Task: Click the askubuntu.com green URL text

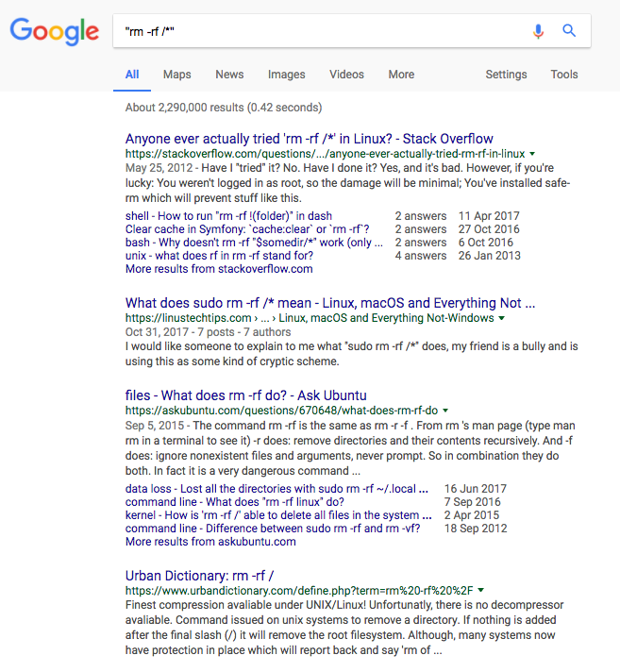Action: [x=281, y=411]
